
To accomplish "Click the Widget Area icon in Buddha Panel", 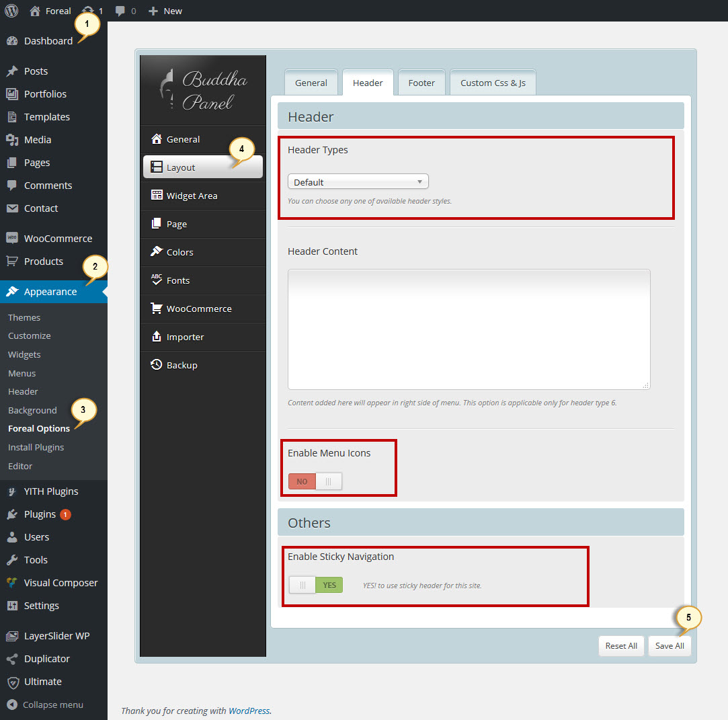I will point(157,195).
